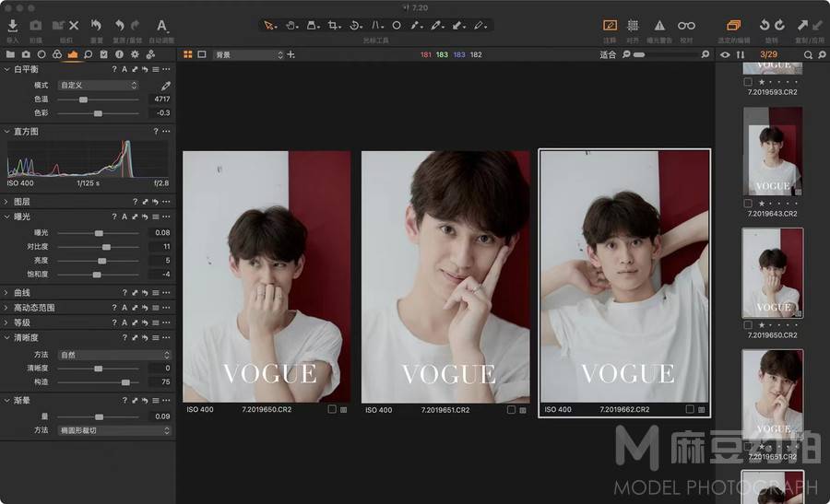Tick checkbox under 7.2019662.CR2 in viewer
830x504 pixels.
click(x=690, y=409)
